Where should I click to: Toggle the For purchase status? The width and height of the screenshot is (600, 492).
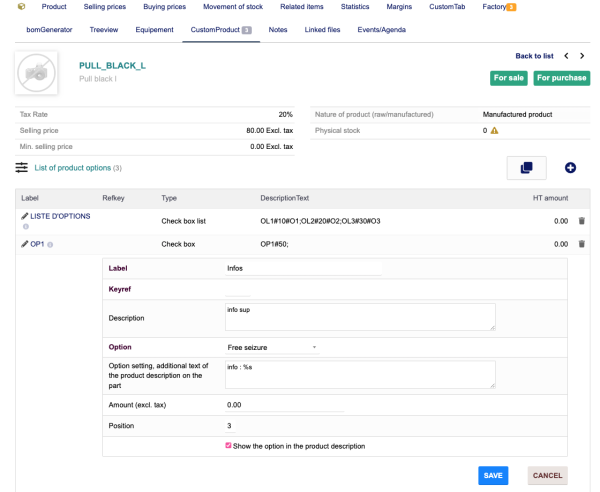pyautogui.click(x=559, y=77)
